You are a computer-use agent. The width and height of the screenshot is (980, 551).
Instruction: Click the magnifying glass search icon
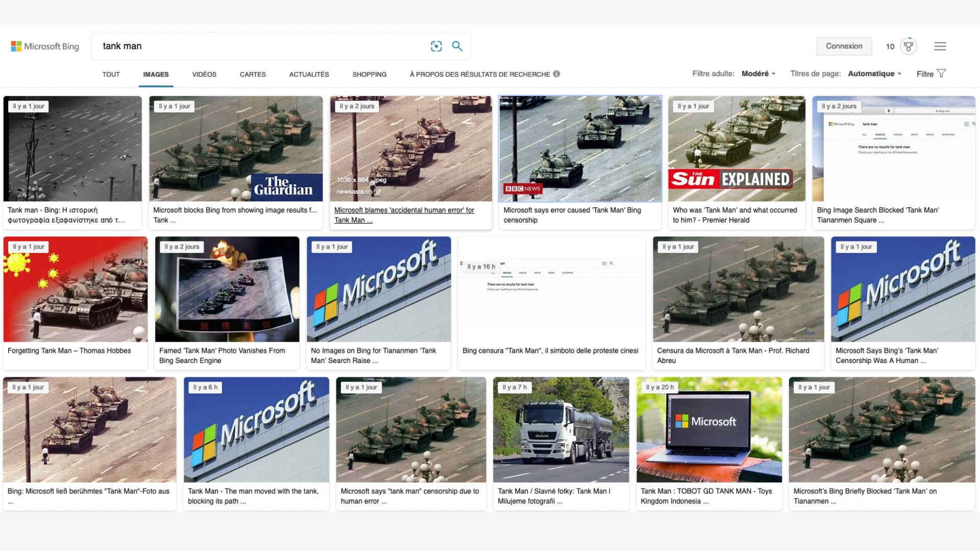(457, 46)
